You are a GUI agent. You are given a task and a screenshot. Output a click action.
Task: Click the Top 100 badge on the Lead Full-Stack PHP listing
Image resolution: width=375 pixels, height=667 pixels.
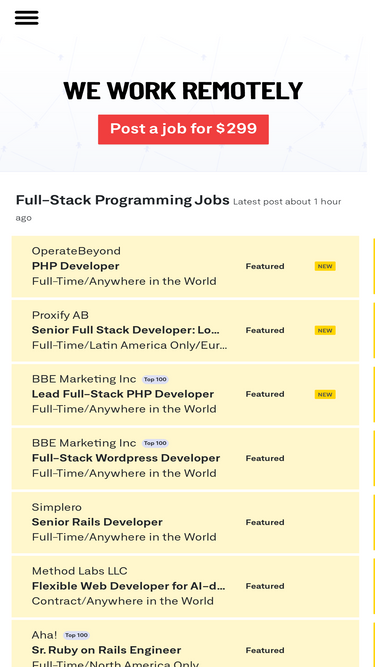click(155, 379)
